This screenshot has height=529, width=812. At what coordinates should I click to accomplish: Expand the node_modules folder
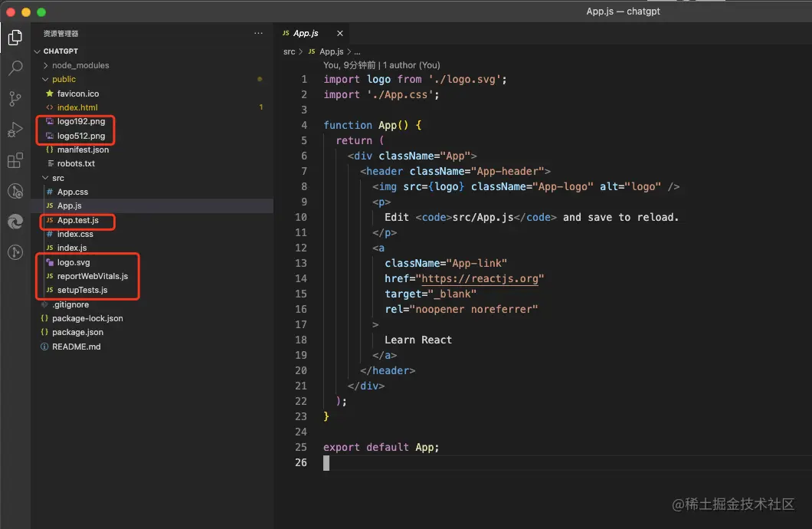[80, 65]
